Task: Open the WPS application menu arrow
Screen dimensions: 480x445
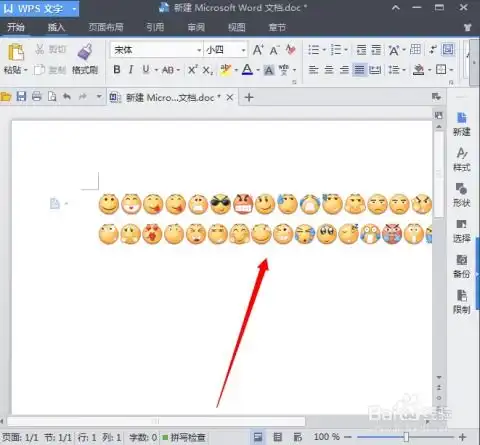Action: [x=74, y=8]
